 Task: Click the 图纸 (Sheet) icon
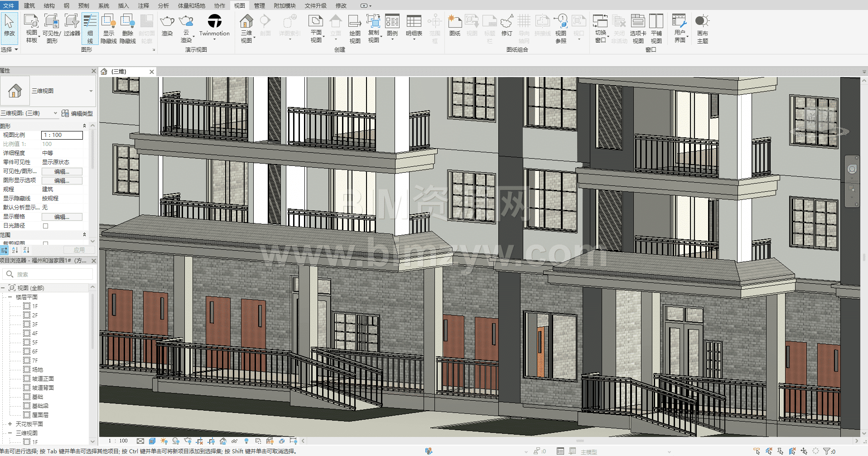point(455,22)
